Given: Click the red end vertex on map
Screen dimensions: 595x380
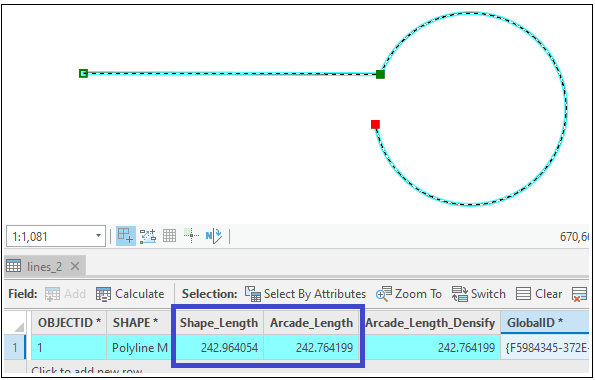Looking at the screenshot, I should 375,124.
